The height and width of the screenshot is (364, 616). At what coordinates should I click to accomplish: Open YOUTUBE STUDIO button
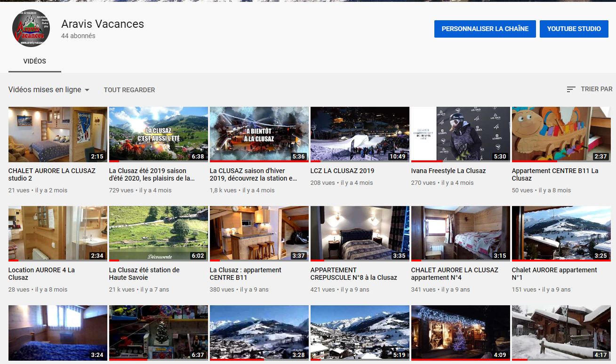coord(574,29)
